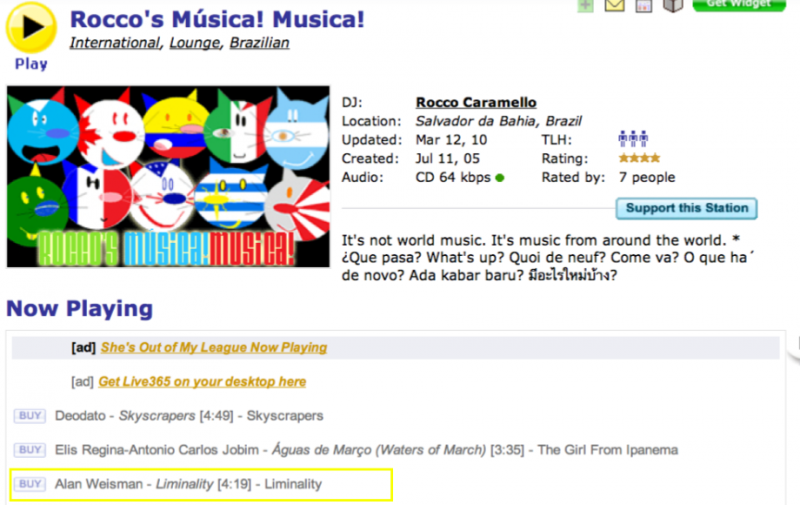
Task: Click the four-star rating icons
Action: [x=638, y=158]
